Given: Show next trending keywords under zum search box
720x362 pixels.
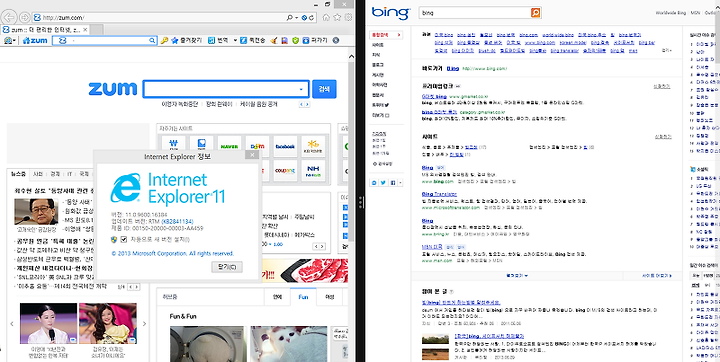Looking at the screenshot, I should point(307,105).
